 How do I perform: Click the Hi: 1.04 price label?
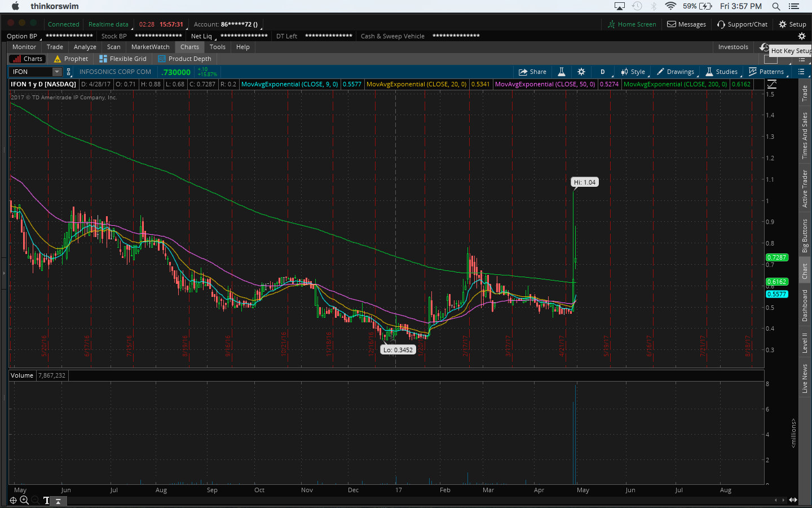pyautogui.click(x=584, y=182)
